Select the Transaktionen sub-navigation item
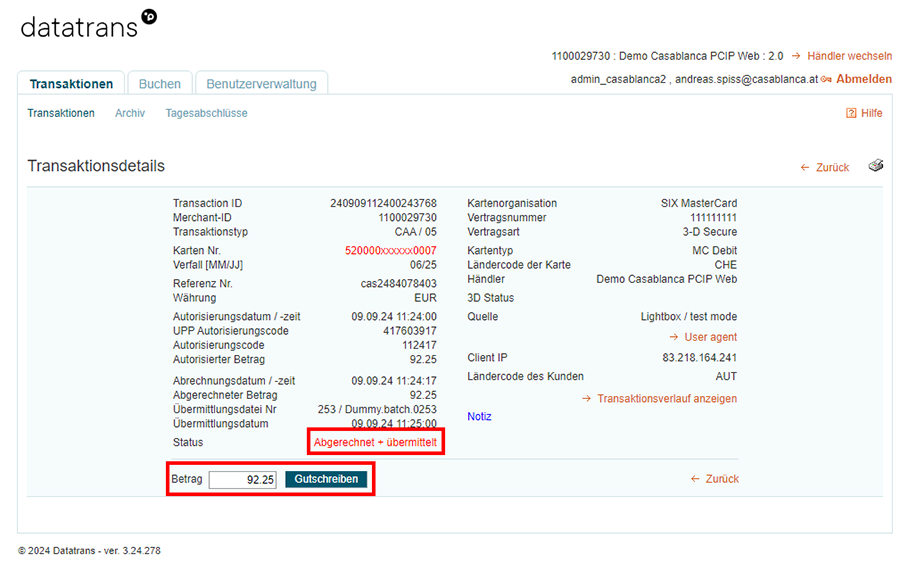The width and height of the screenshot is (900, 563). [61, 113]
